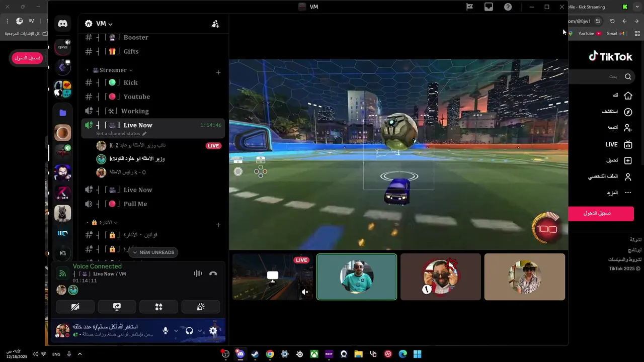This screenshot has height=362, width=644.
Task: Click the green voice connection signal icon
Action: click(x=62, y=274)
